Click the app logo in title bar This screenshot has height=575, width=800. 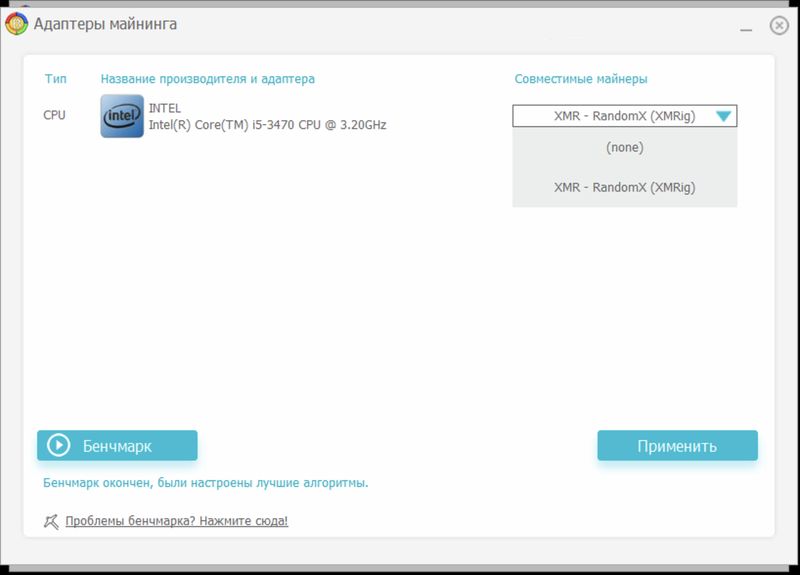[17, 23]
